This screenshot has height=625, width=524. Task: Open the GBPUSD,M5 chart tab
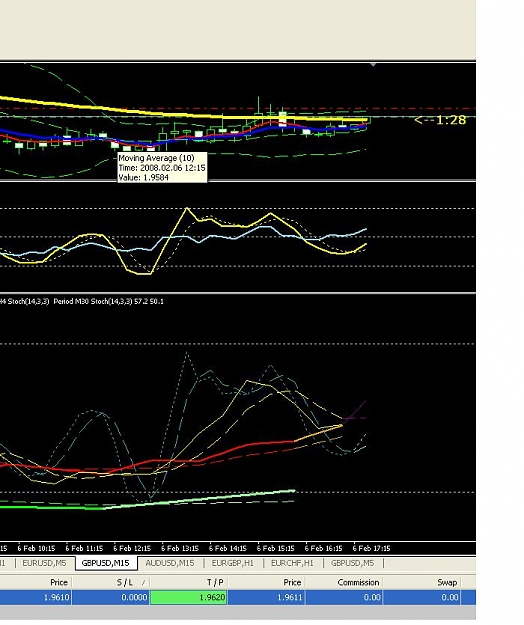click(353, 563)
